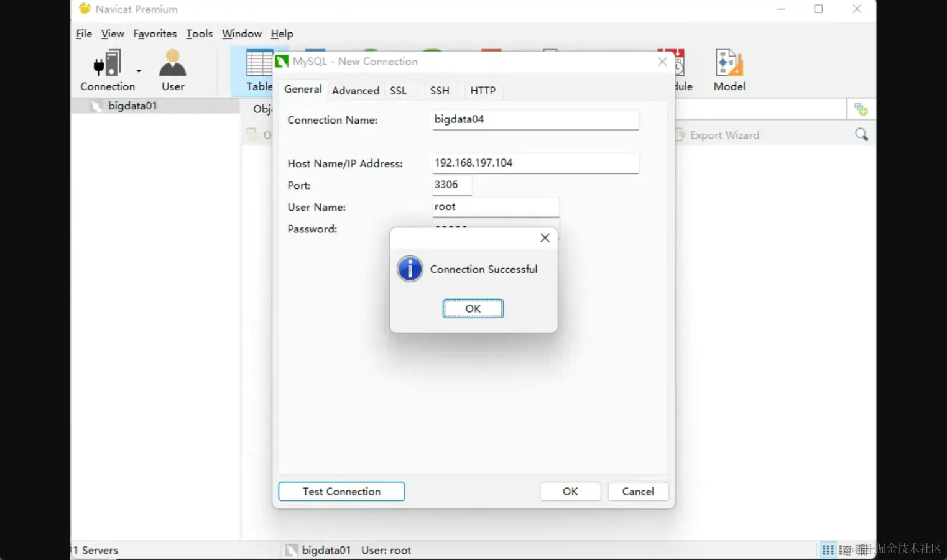This screenshot has width=947, height=560.
Task: Click the Navicat Premium title bar logo
Action: pos(85,9)
